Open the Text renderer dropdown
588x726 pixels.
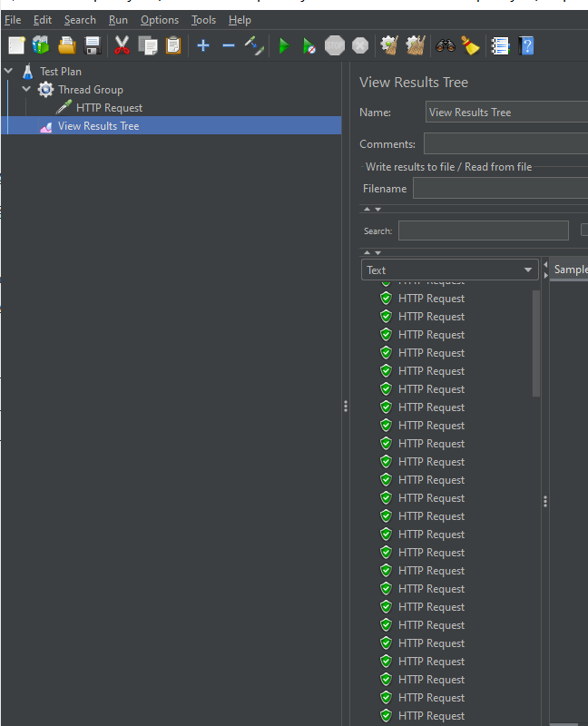point(450,270)
